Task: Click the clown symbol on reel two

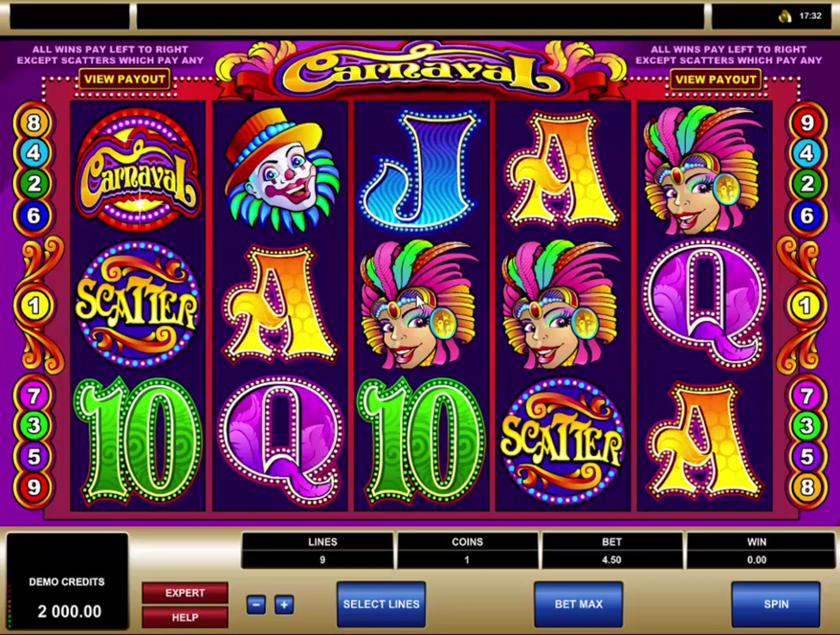Action: (280, 170)
